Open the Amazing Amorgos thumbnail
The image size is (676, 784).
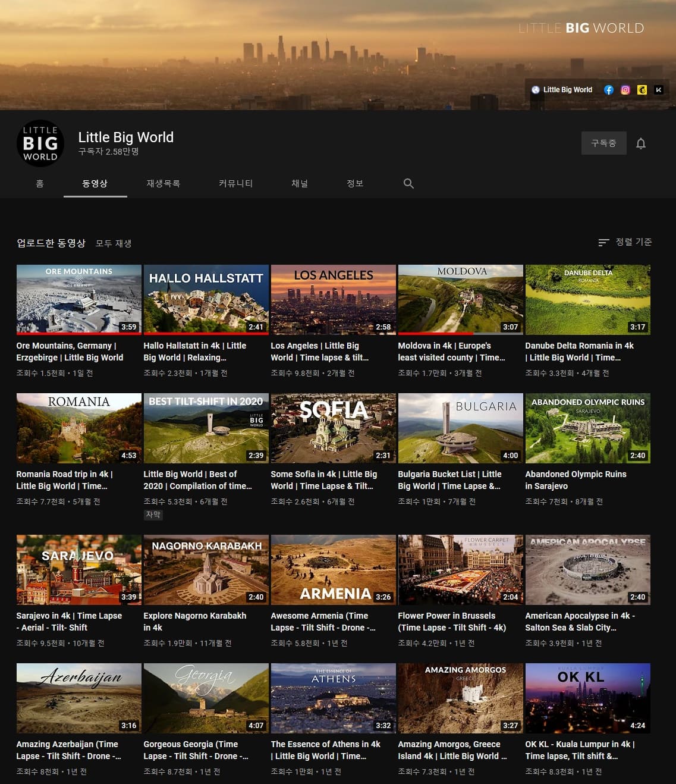coord(461,698)
